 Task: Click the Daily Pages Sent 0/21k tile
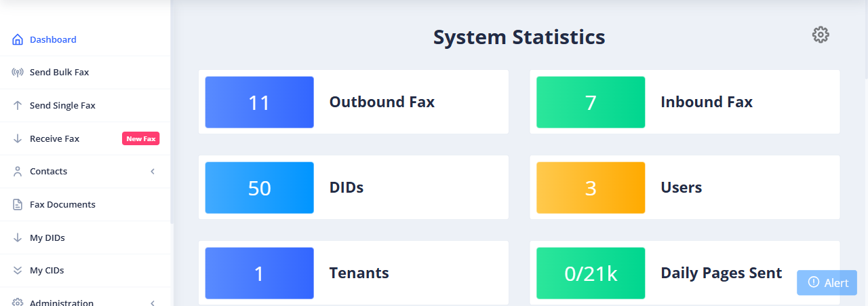[x=591, y=273]
